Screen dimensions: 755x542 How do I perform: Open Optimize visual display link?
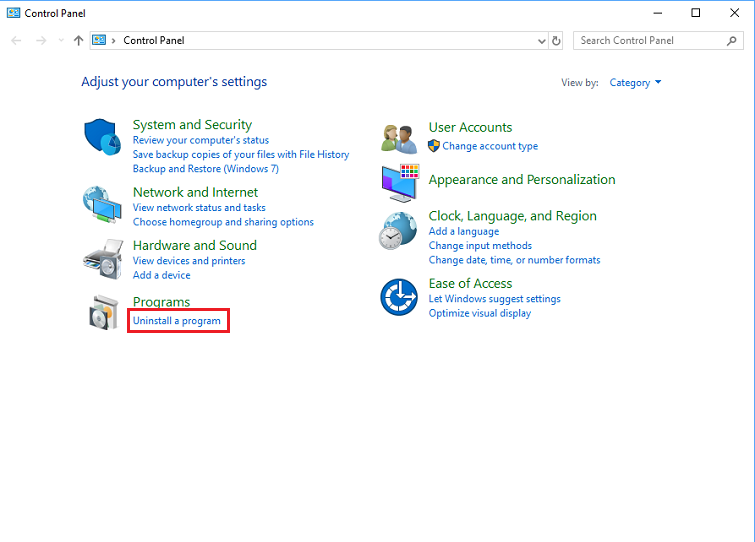coord(480,313)
